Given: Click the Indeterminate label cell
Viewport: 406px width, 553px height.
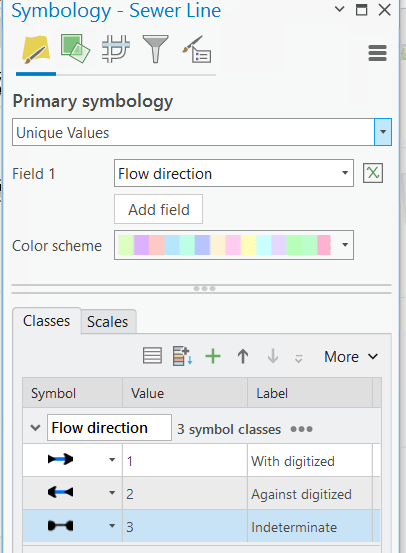Looking at the screenshot, I should (310, 526).
